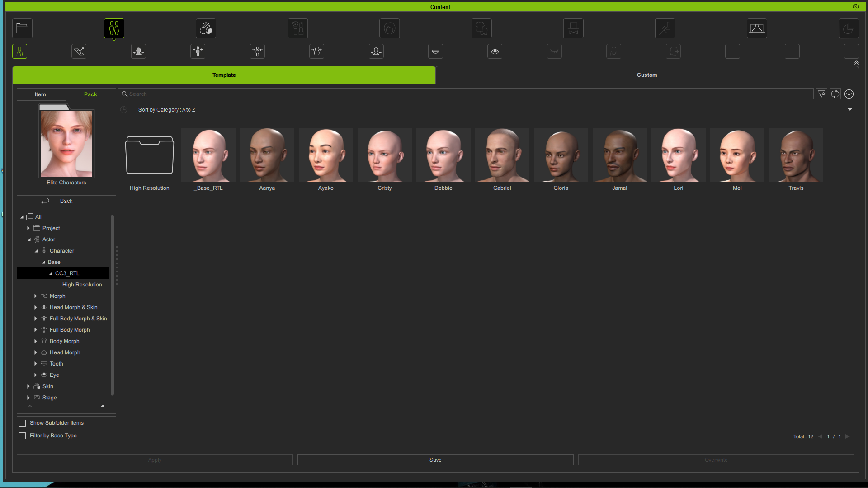Expand the Head Morph & Skin node
868x488 pixels.
click(x=36, y=307)
